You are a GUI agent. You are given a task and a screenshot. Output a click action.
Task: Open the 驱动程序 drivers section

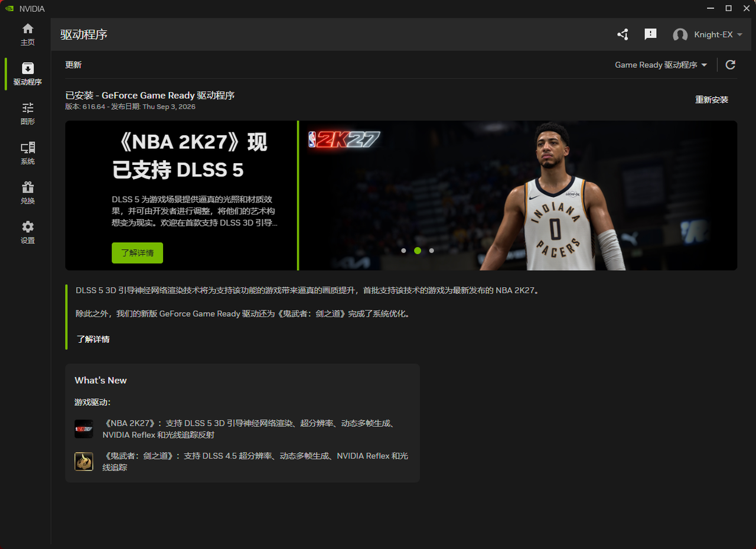click(x=28, y=74)
